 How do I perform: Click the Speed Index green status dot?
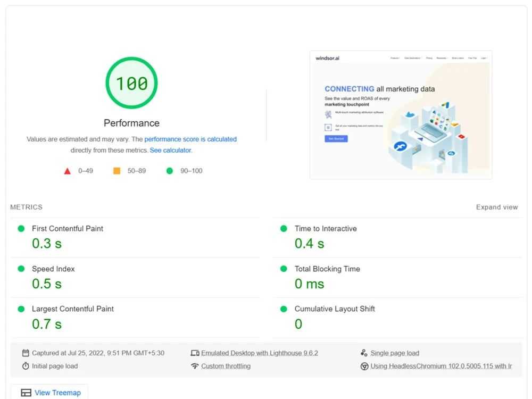21,269
